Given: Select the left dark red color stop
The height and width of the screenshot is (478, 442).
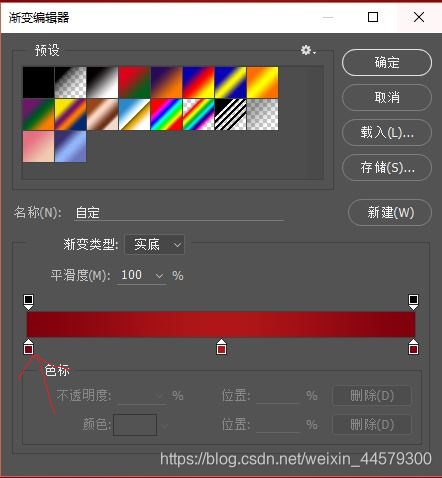Looking at the screenshot, I should tap(29, 347).
